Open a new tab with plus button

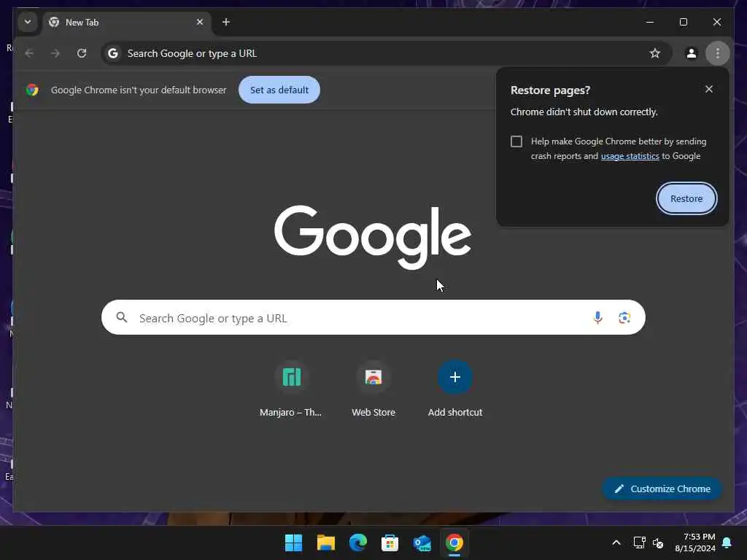pyautogui.click(x=226, y=22)
